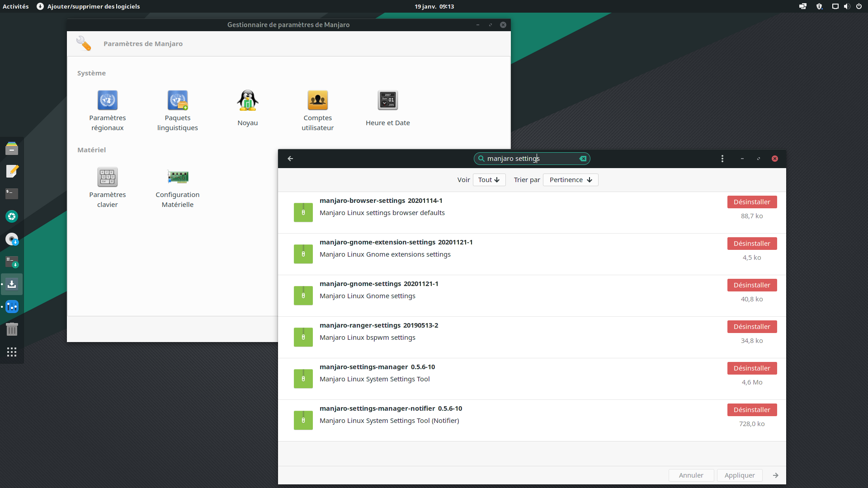Uninstall manjaro-gnome-extension-settings

[752, 244]
